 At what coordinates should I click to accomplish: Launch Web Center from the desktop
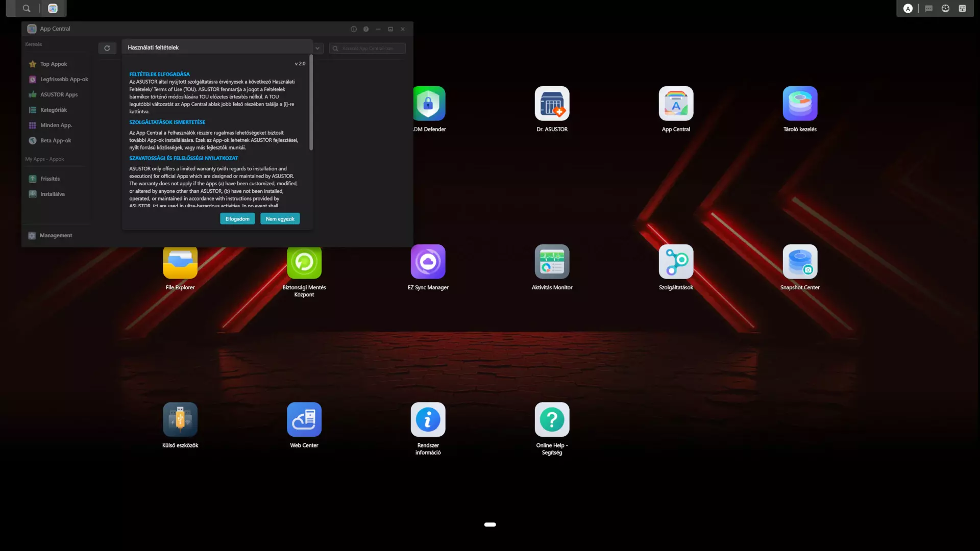[x=304, y=419]
